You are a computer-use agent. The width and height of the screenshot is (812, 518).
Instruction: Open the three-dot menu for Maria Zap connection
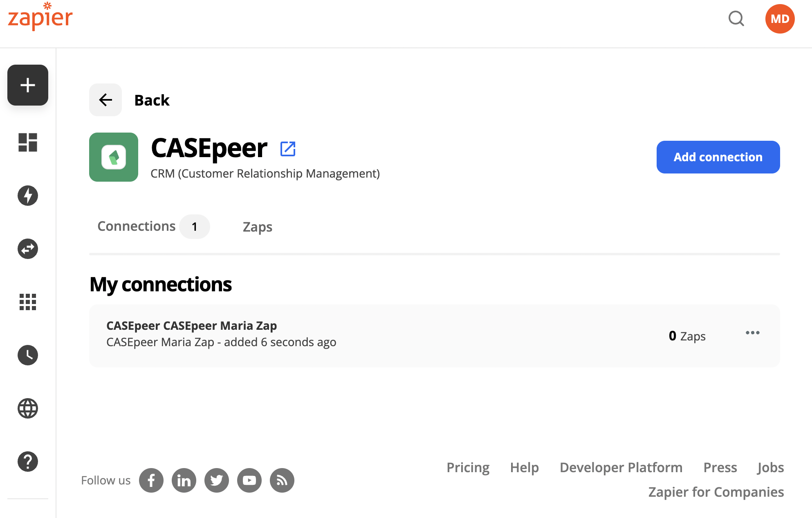[x=753, y=333]
